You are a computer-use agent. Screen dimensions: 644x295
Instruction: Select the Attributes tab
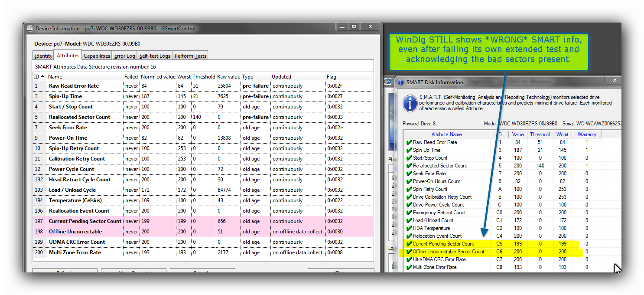point(68,55)
